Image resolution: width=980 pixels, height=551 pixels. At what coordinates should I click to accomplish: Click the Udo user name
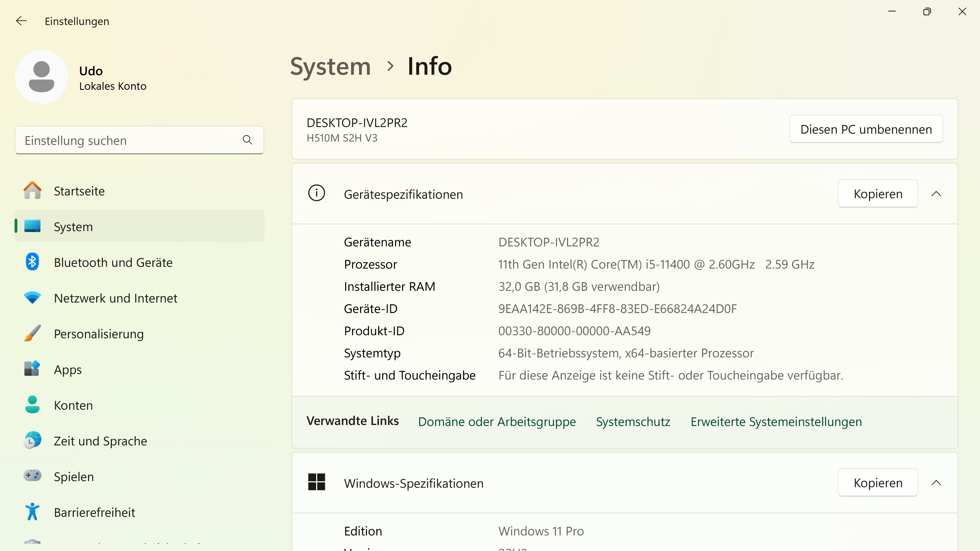91,71
